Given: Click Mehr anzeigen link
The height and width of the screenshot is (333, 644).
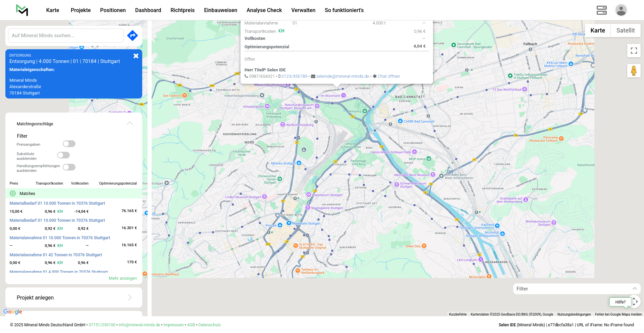Looking at the screenshot, I should (122, 278).
